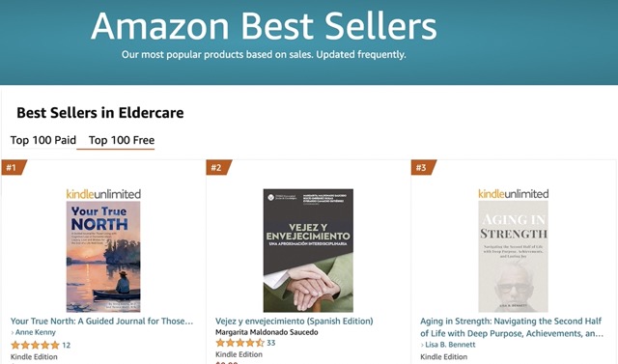Open the 12 reviews count link
Viewport: 618px width, 364px height.
click(x=67, y=346)
